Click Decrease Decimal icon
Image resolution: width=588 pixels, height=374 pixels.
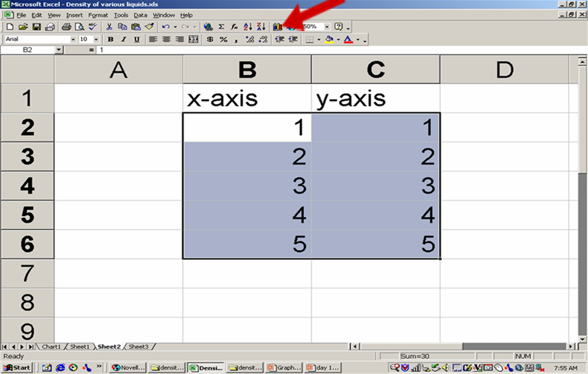coord(263,39)
